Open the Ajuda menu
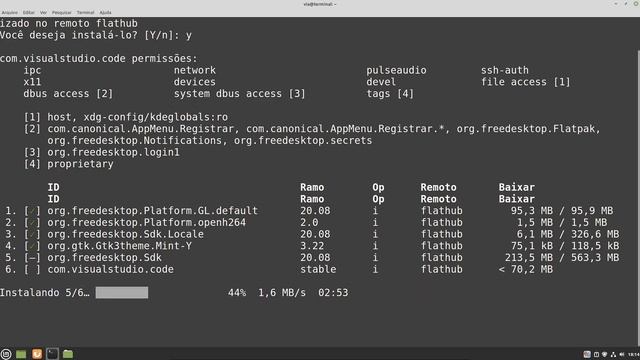The width and height of the screenshot is (640, 360). pyautogui.click(x=105, y=13)
